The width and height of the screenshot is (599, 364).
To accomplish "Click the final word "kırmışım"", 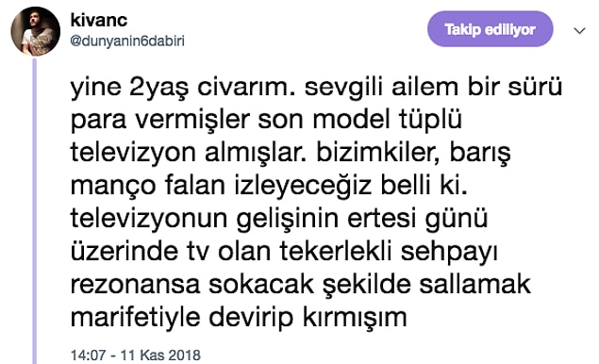I will click(x=355, y=318).
